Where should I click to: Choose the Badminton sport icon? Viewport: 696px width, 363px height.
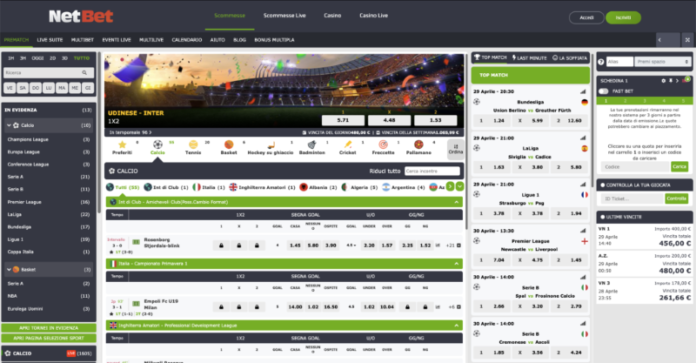click(x=312, y=144)
